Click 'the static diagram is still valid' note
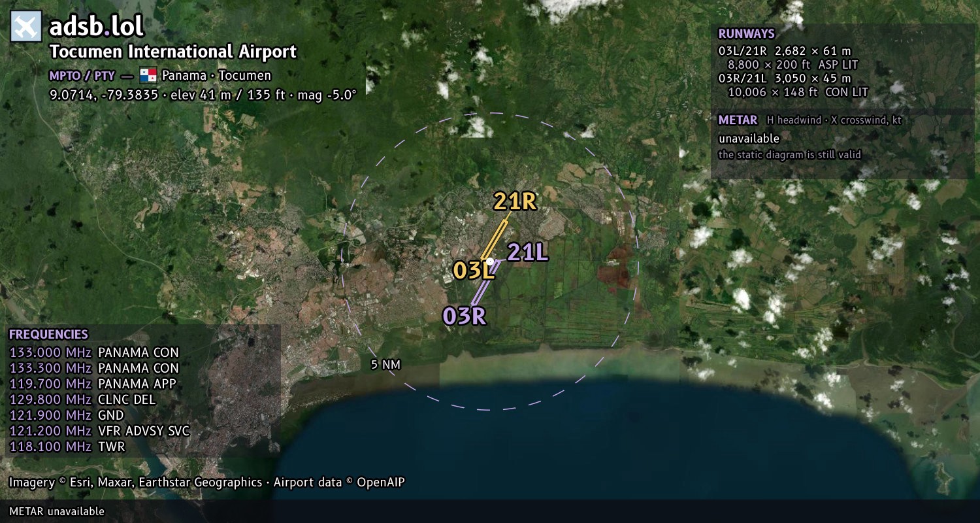Viewport: 980px width, 523px height. click(x=789, y=155)
